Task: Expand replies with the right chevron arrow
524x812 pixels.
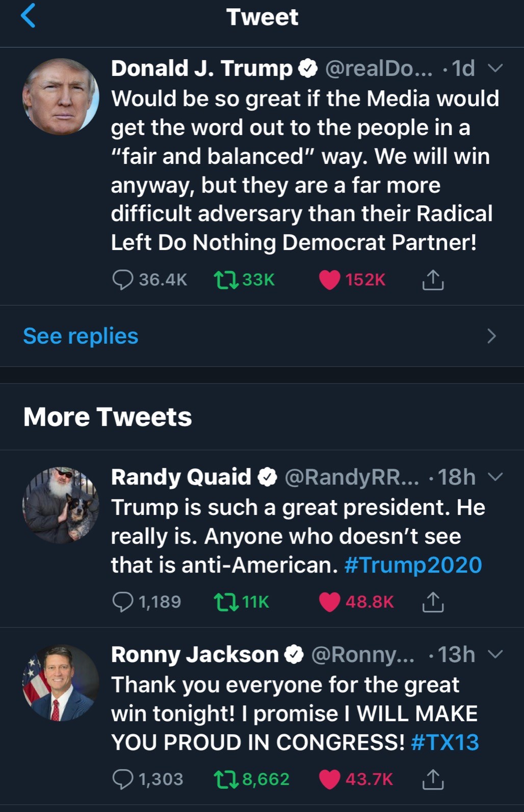Action: pos(491,336)
